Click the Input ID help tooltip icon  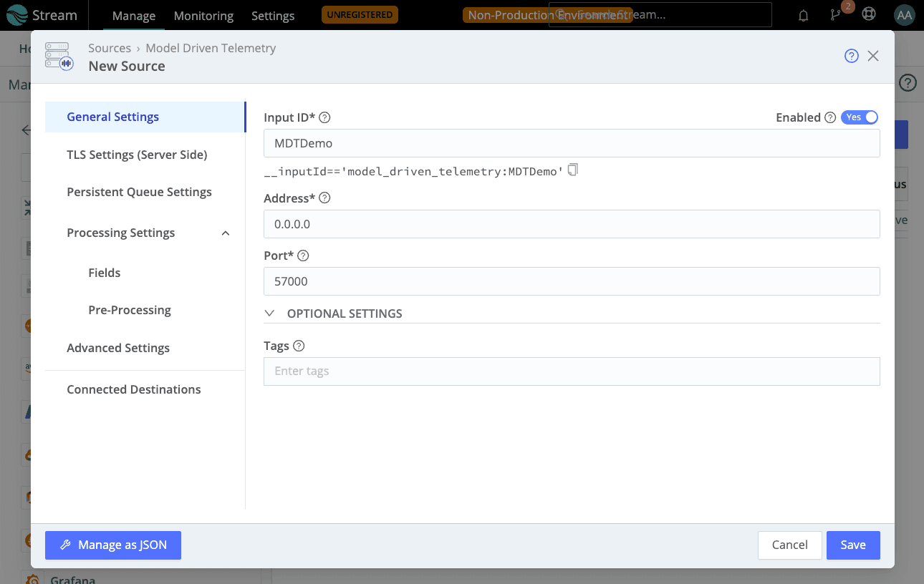click(324, 117)
